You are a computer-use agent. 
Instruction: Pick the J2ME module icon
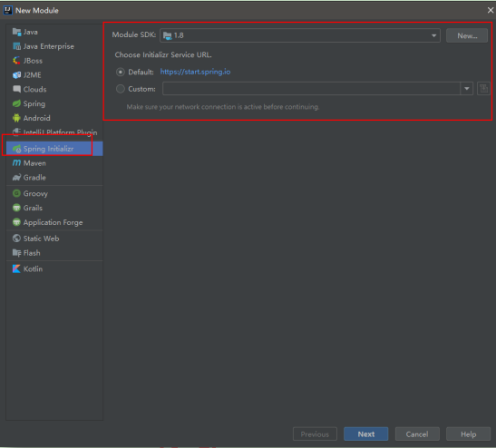16,75
